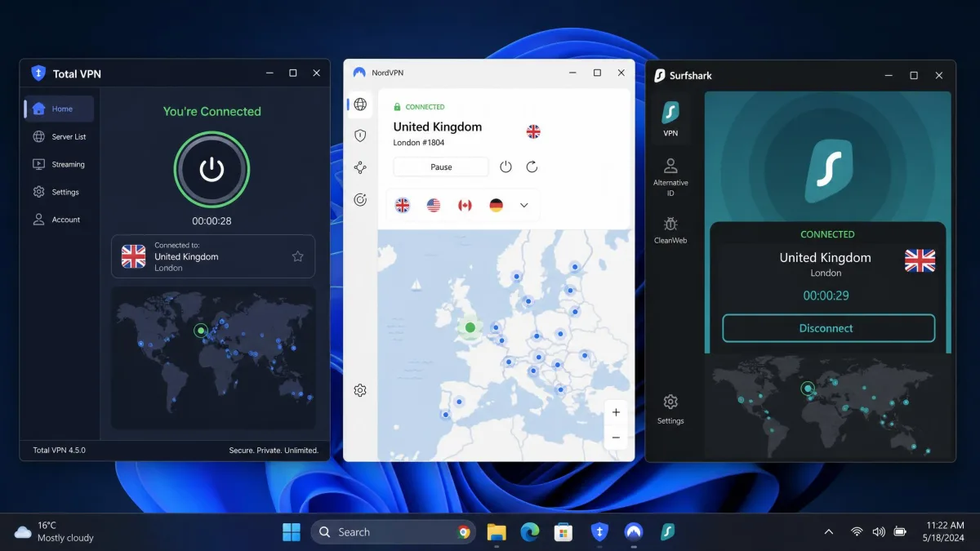Pause the NordVPN connection

click(441, 167)
